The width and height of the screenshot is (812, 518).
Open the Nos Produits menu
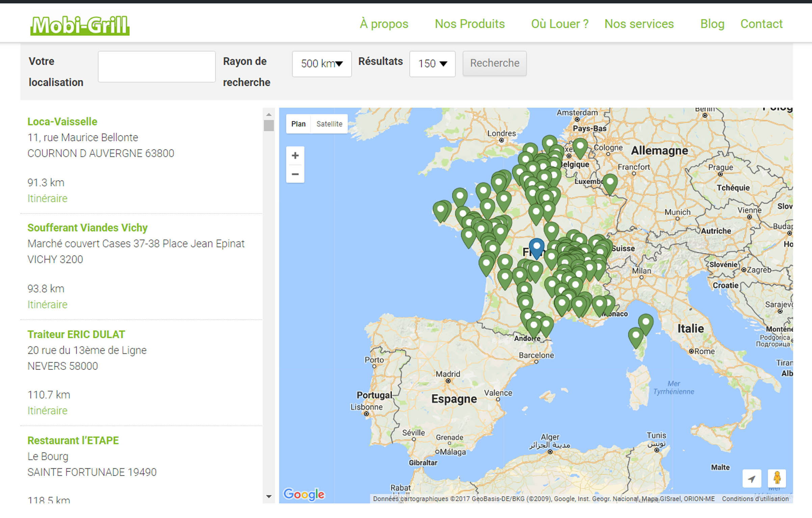(470, 24)
